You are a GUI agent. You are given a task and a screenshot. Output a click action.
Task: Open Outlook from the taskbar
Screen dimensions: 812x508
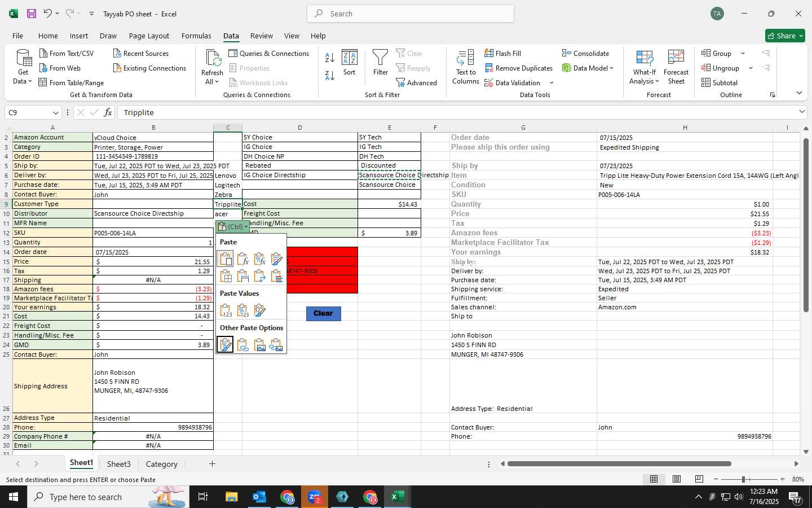(259, 497)
